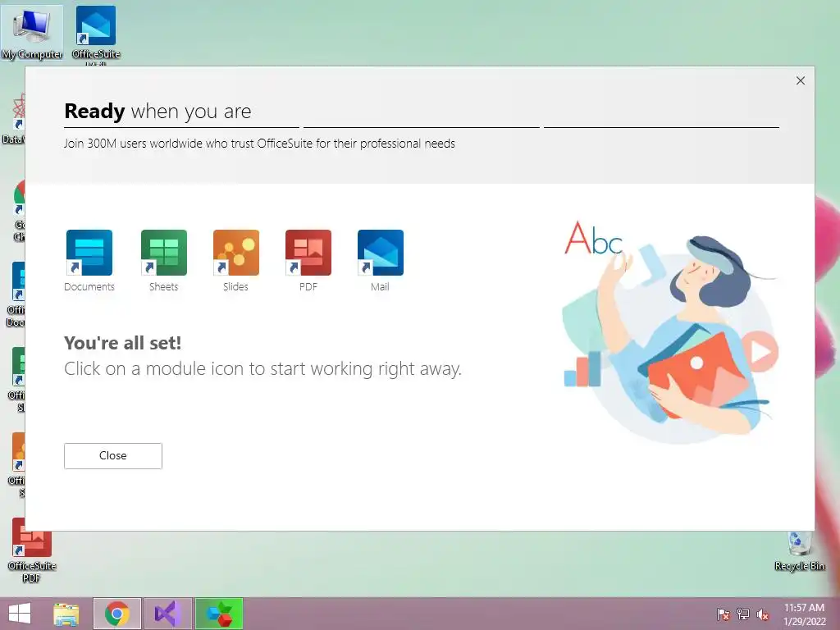Open the Documents module icon

(89, 253)
